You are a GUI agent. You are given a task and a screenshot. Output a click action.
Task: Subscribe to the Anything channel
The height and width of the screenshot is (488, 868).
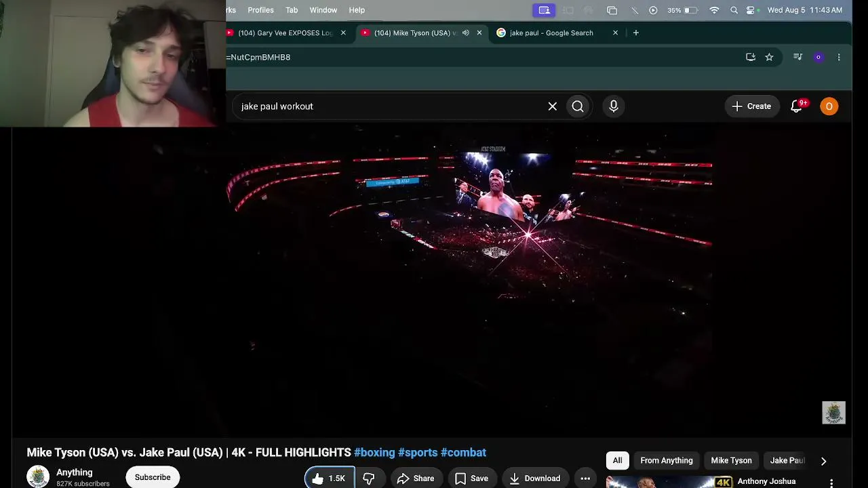(x=153, y=477)
